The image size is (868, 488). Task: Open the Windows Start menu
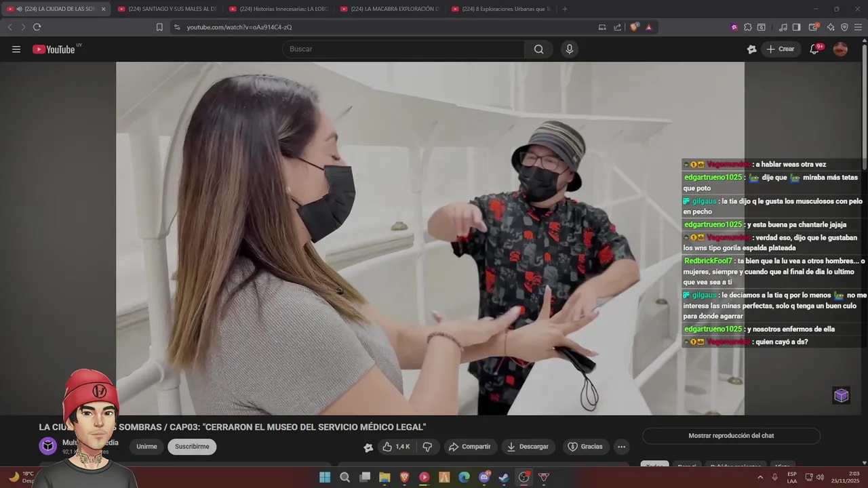pos(325,477)
